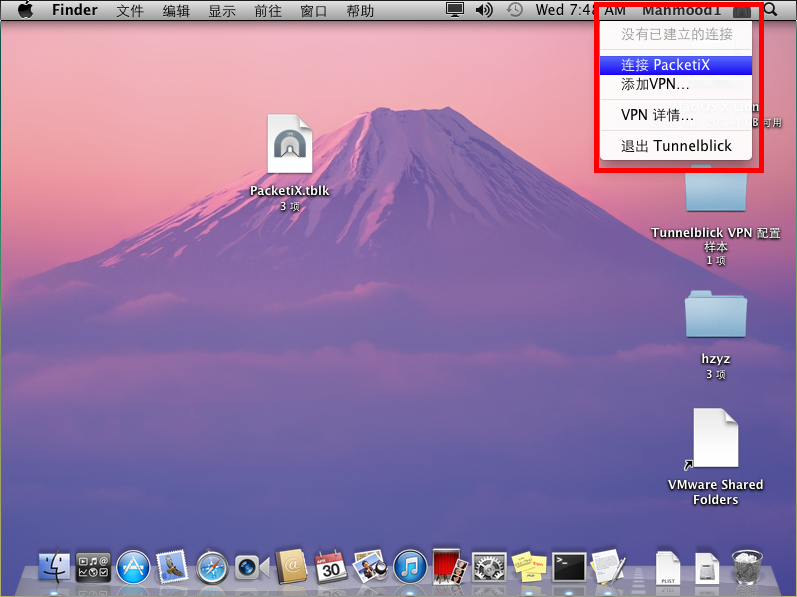The width and height of the screenshot is (797, 597).
Task: Open Address Book from the Dock
Action: [291, 567]
